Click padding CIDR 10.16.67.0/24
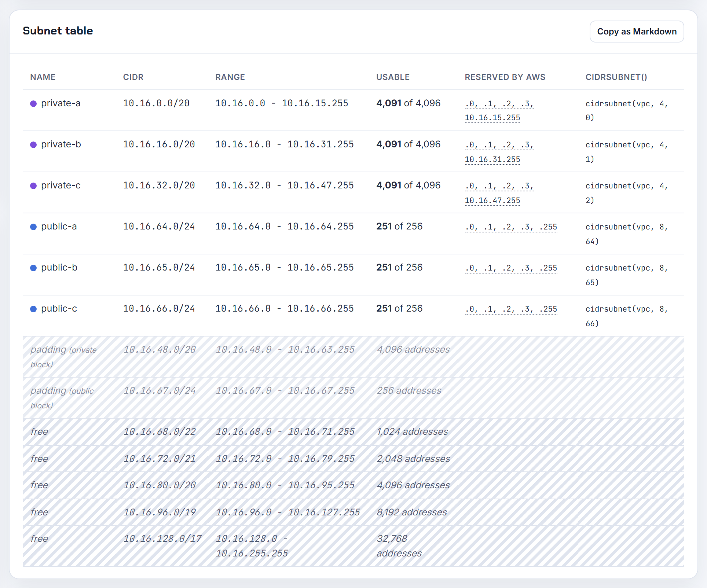Image resolution: width=707 pixels, height=588 pixels. (x=160, y=391)
